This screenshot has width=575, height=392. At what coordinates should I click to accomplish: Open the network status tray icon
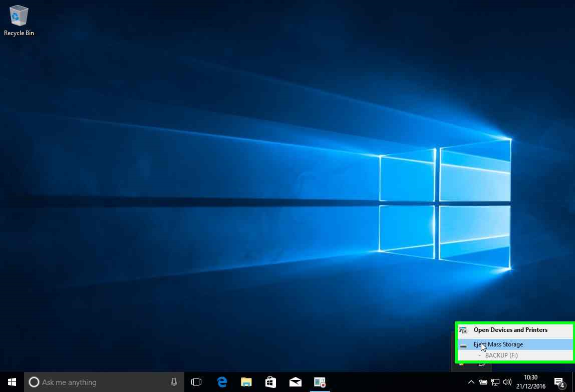[x=495, y=382]
